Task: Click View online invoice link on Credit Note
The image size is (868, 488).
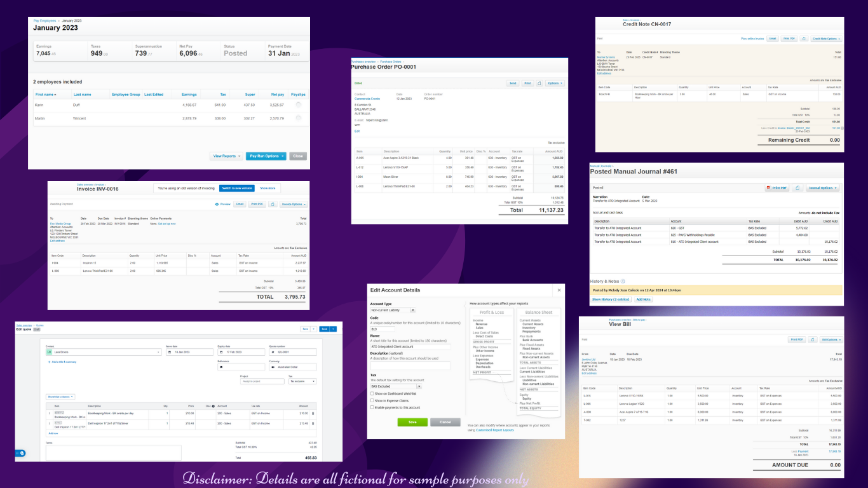Action: tap(752, 39)
